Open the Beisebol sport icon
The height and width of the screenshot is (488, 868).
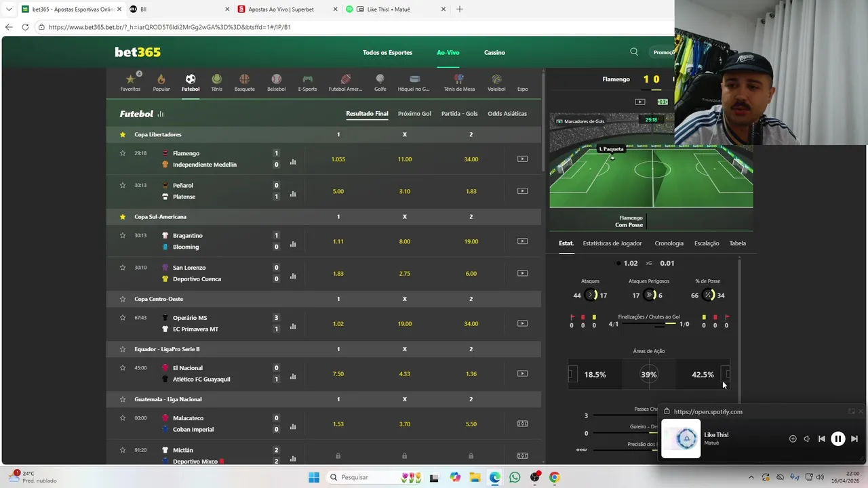click(276, 82)
